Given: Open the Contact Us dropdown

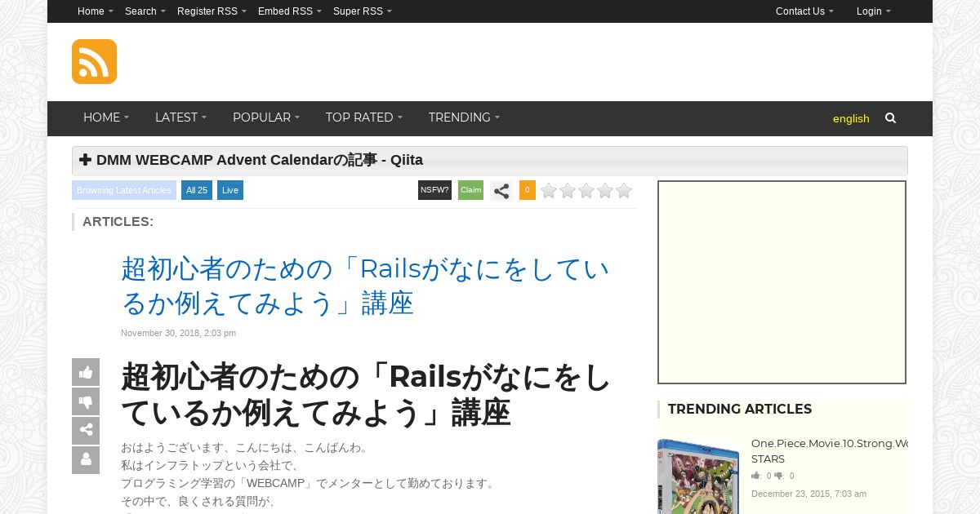Looking at the screenshot, I should pos(804,11).
